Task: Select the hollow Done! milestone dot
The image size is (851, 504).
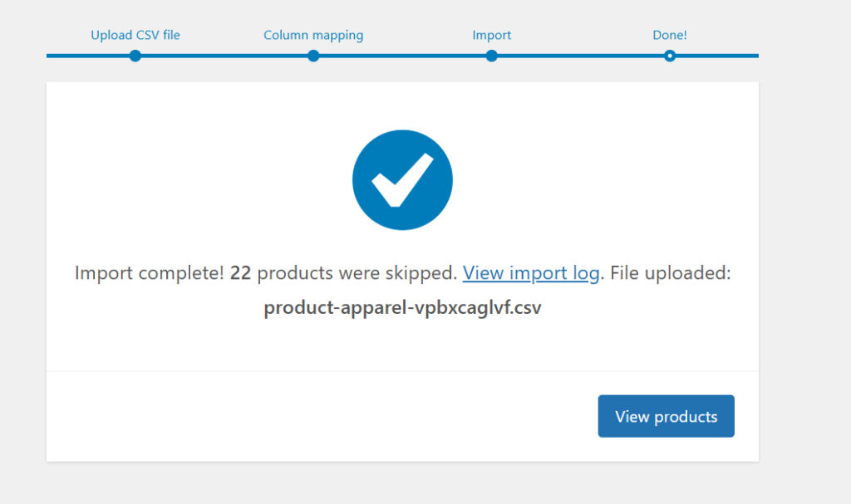Action: [670, 56]
